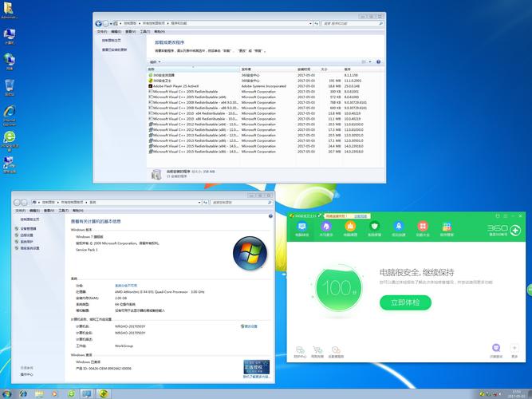532x399 pixels.
Task: Click the system rating unavailable link
Action: click(126, 286)
